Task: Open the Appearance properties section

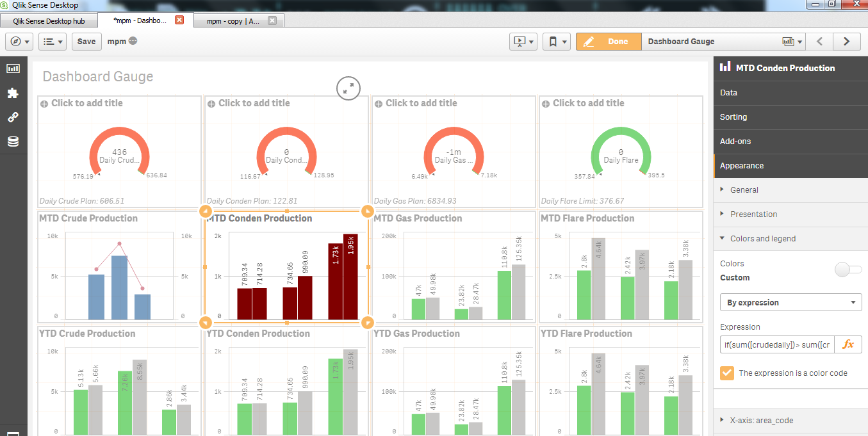Action: 790,166
